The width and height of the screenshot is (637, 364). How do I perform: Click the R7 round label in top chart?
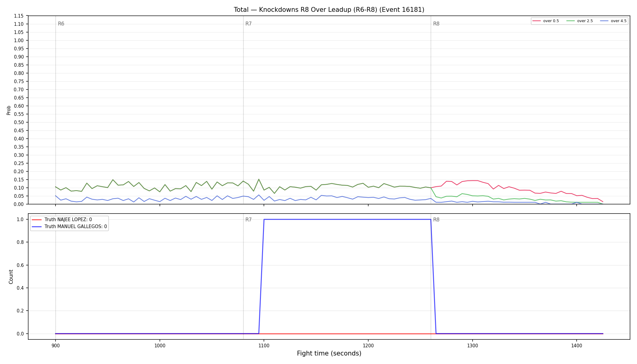248,24
